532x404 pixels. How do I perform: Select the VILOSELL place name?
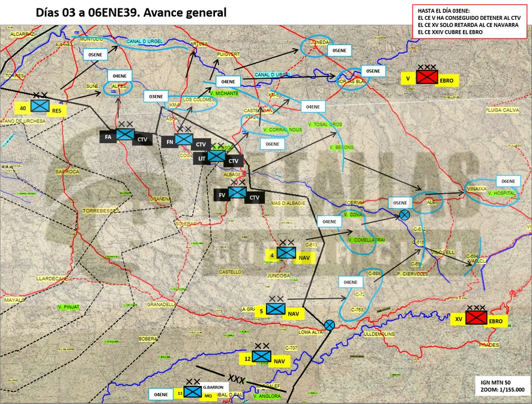[443, 252]
